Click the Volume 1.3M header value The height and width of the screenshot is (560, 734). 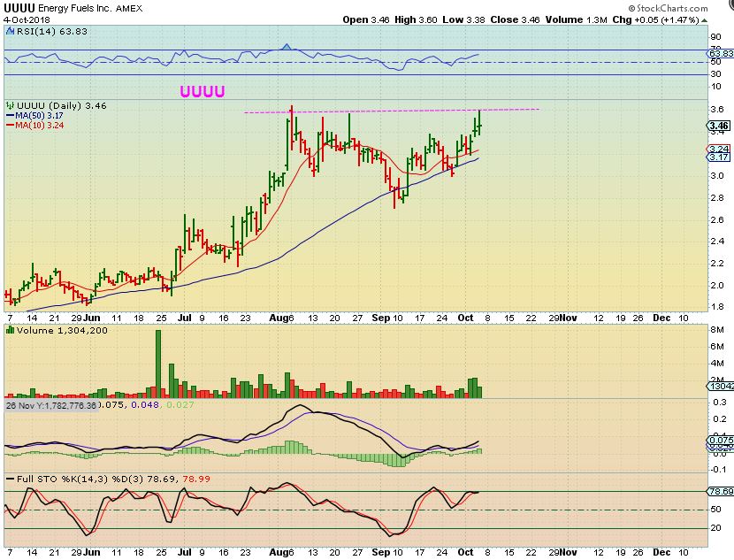pos(576,19)
